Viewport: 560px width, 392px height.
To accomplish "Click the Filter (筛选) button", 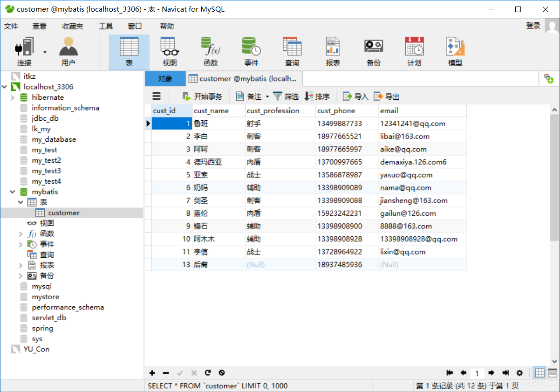I will coord(286,96).
